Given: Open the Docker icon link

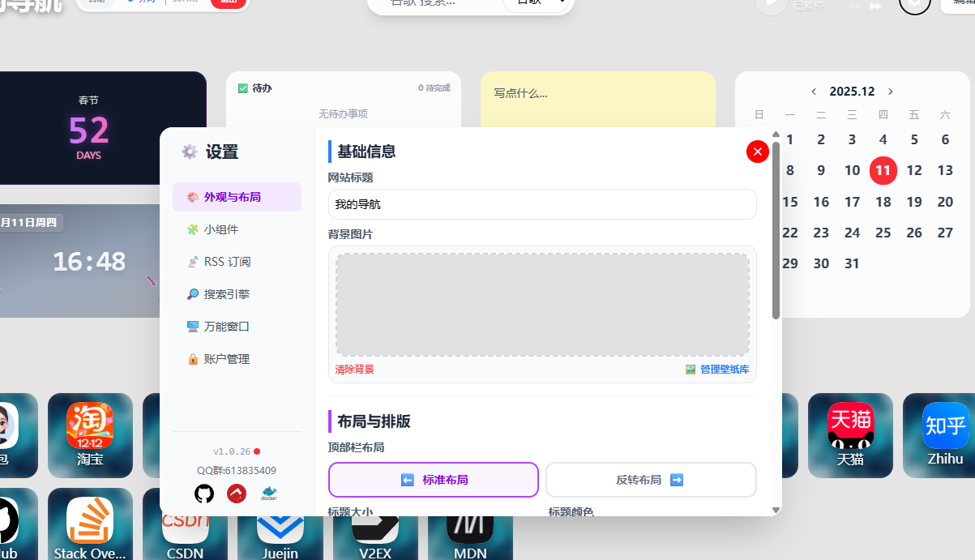Looking at the screenshot, I should tap(269, 494).
